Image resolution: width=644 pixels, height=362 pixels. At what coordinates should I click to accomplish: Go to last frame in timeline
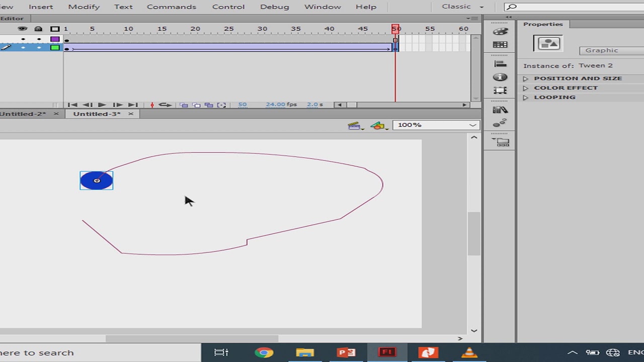pyautogui.click(x=132, y=105)
